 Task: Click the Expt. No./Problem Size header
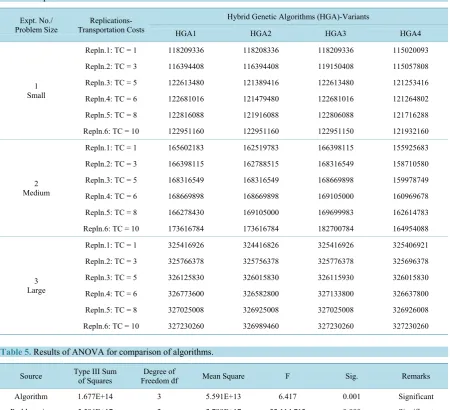click(x=36, y=25)
